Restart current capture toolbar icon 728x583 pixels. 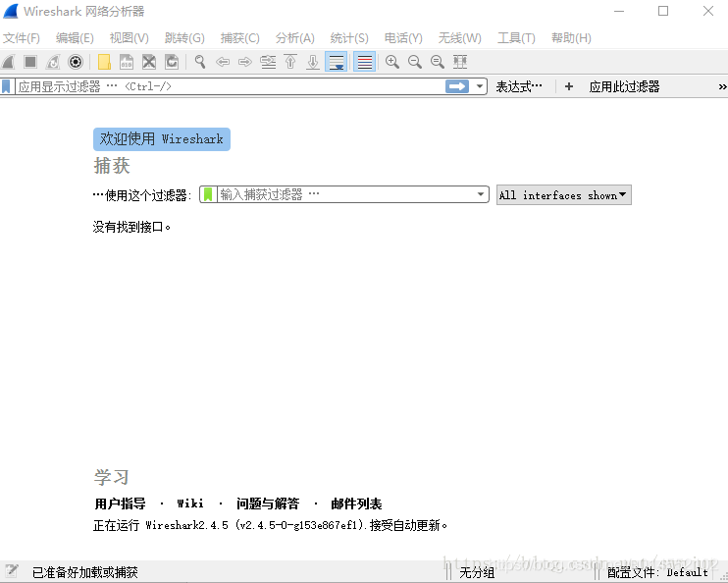pyautogui.click(x=53, y=62)
